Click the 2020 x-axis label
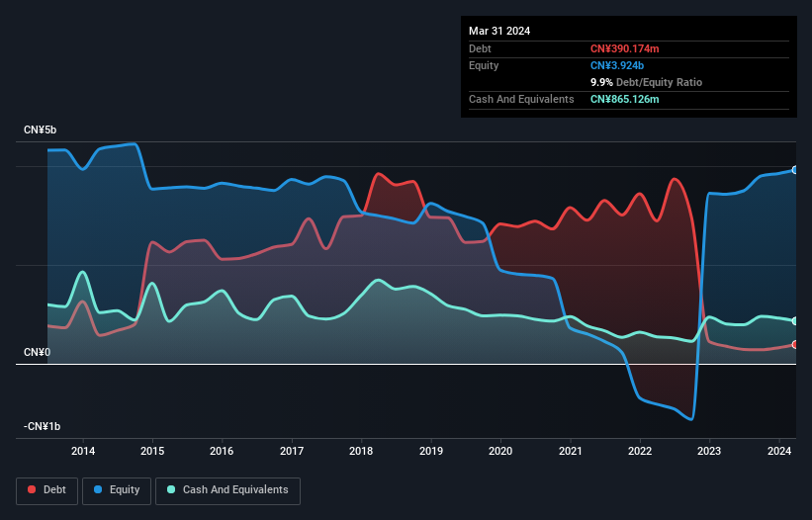812x520 pixels. [500, 451]
